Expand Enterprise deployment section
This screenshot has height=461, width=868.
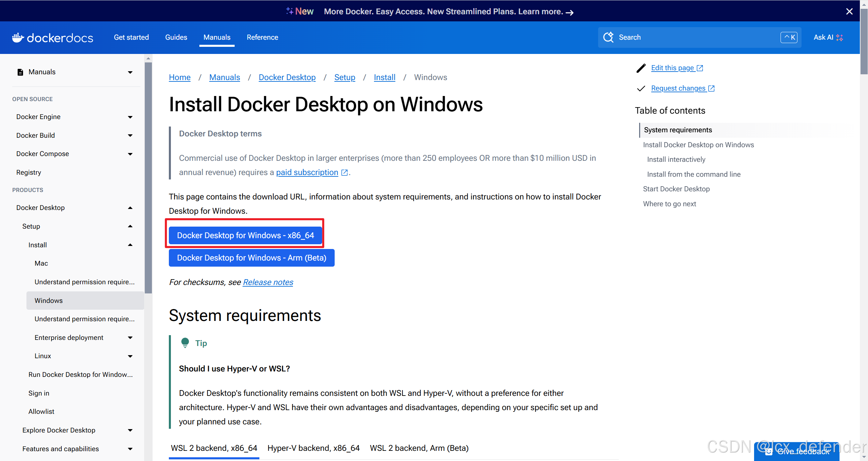click(x=130, y=338)
